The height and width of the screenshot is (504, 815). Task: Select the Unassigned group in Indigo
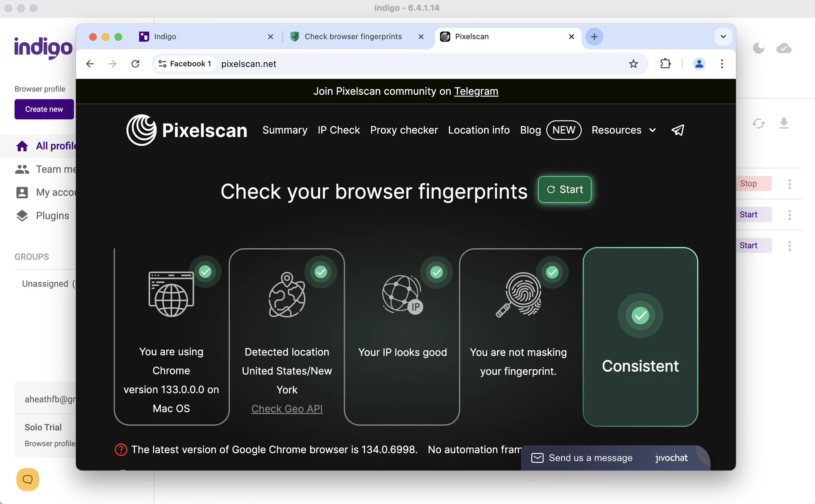tap(48, 283)
